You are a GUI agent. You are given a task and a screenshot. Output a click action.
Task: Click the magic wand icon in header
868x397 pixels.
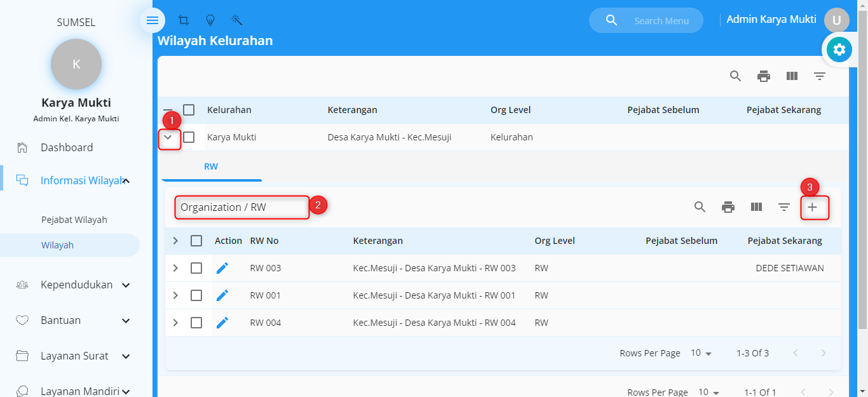[237, 20]
